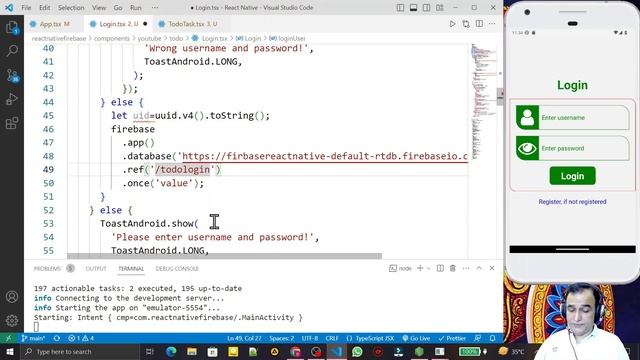Image resolution: width=640 pixels, height=360 pixels.
Task: Start Go Live server from status bar
Action: coord(416,338)
